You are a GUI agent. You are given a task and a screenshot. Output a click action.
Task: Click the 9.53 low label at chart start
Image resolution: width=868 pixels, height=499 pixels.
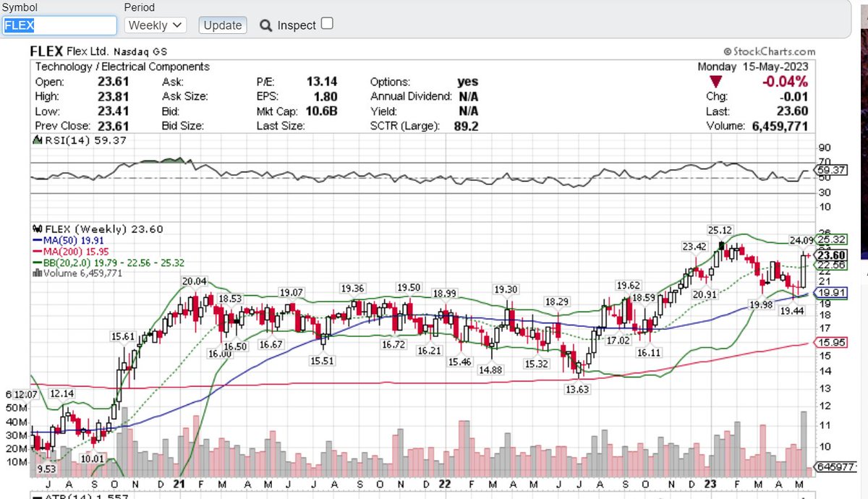pos(46,469)
